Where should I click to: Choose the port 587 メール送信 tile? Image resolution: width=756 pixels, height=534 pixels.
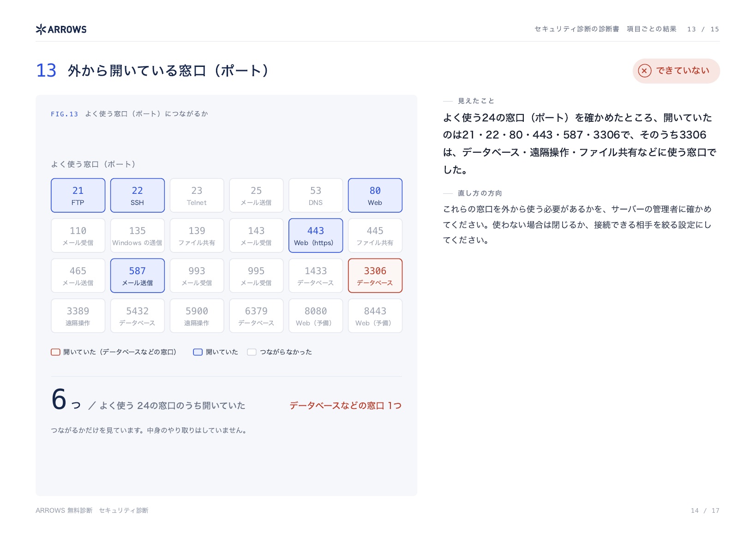point(138,276)
